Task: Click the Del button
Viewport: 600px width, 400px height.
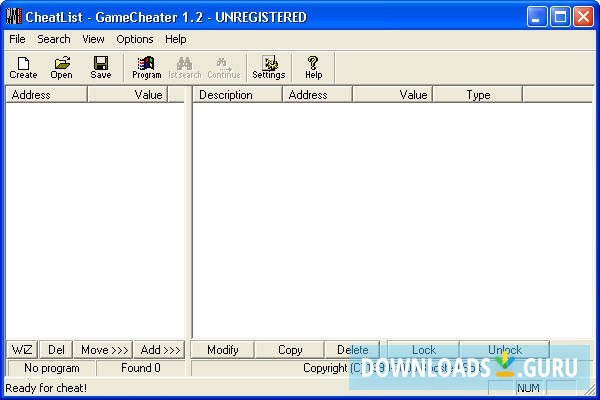Action: (56, 349)
